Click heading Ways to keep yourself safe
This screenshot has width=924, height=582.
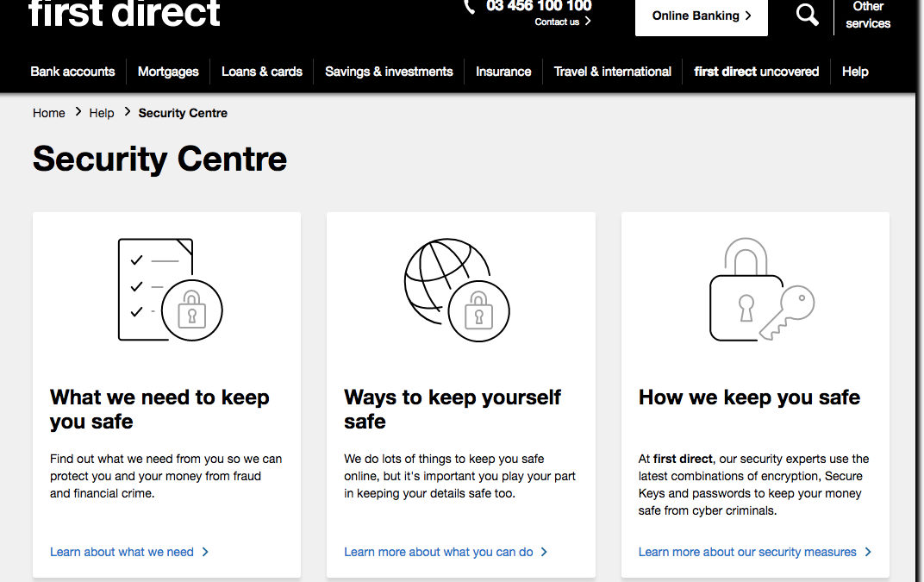click(x=453, y=410)
